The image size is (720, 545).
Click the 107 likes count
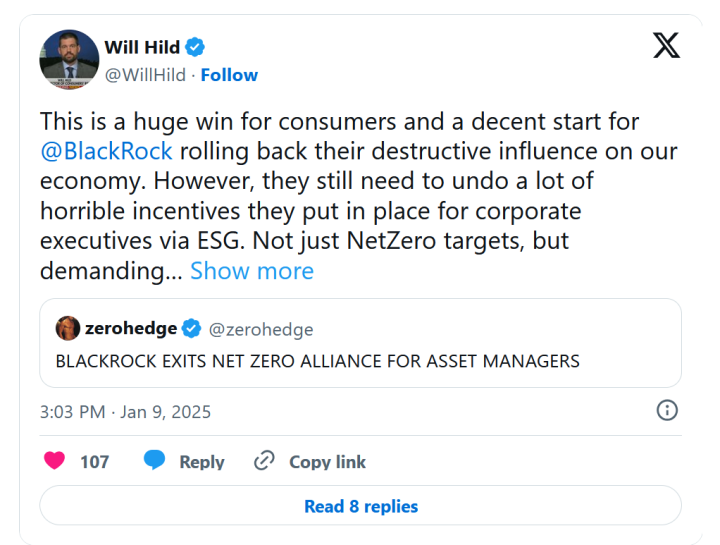click(x=94, y=462)
